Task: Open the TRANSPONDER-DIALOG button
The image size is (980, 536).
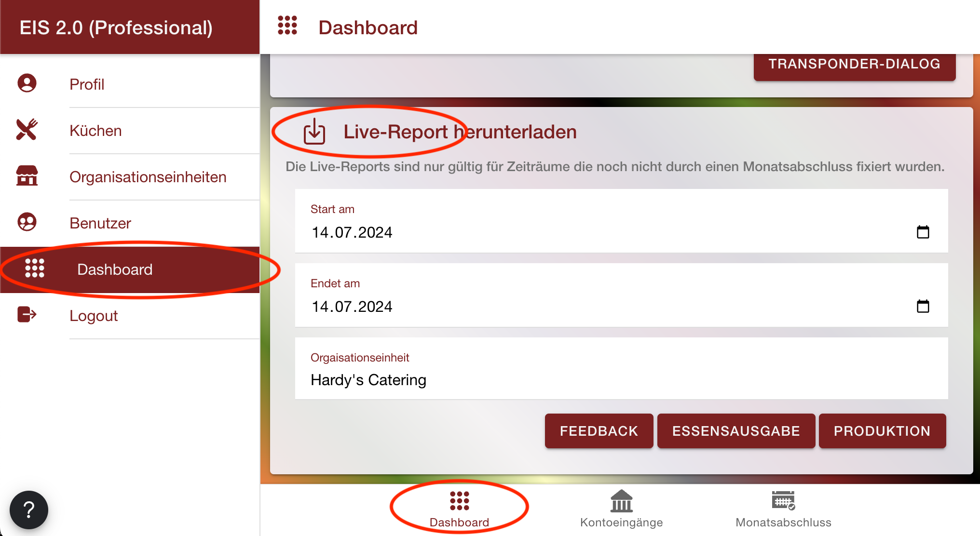Action: point(854,65)
